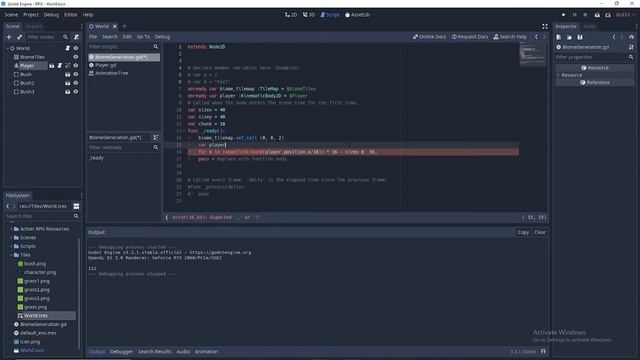
Task: Stop the running scene
Action: tap(585, 15)
